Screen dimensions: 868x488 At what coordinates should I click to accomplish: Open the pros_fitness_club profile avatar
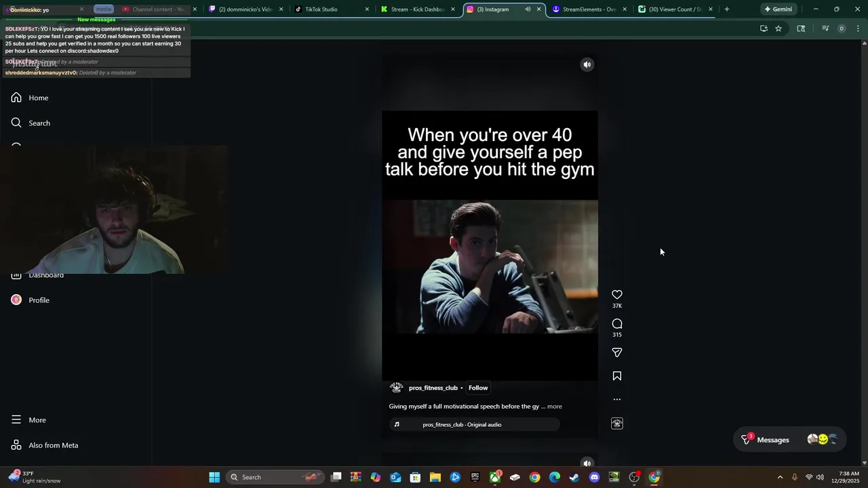[396, 388]
